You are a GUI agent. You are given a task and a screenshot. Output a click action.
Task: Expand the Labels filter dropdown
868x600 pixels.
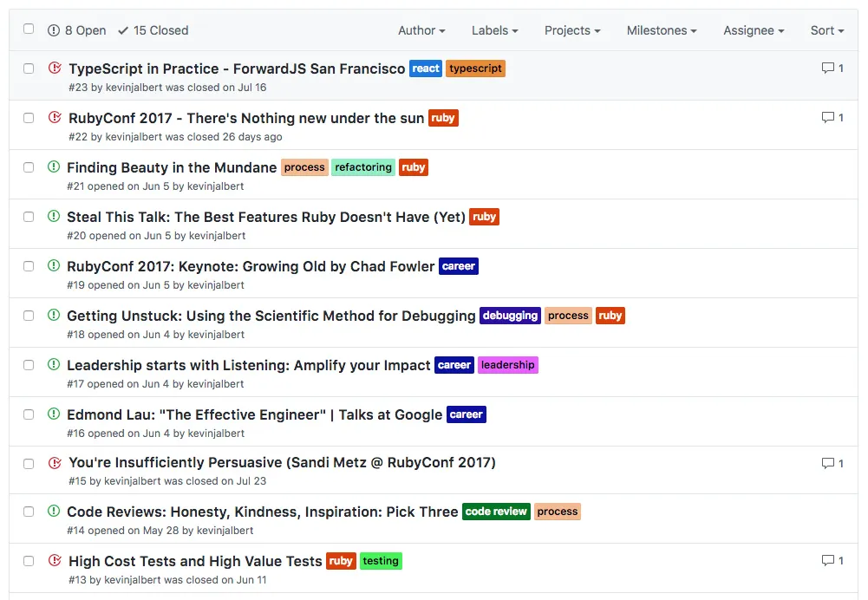click(x=495, y=30)
